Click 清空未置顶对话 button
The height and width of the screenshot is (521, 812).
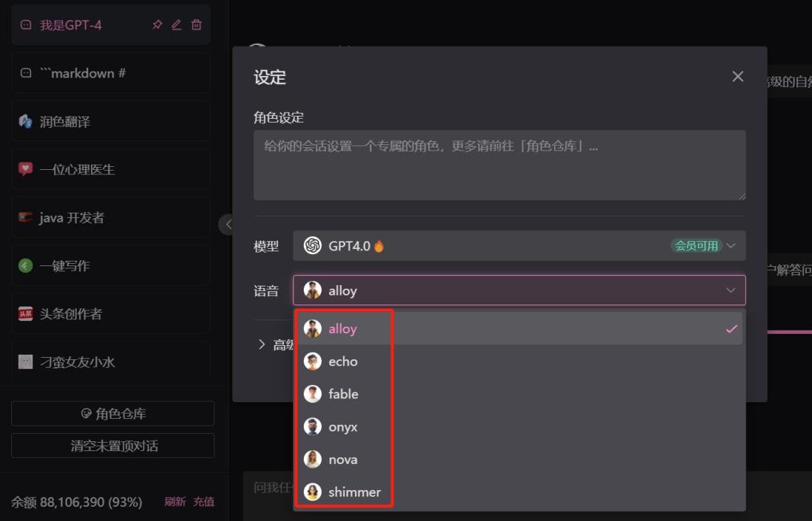113,445
